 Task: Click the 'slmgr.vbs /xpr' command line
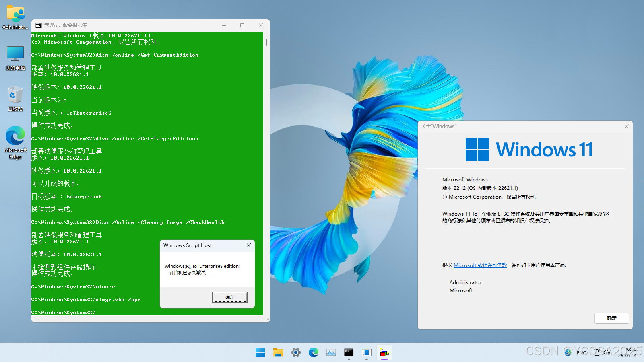tap(86, 300)
